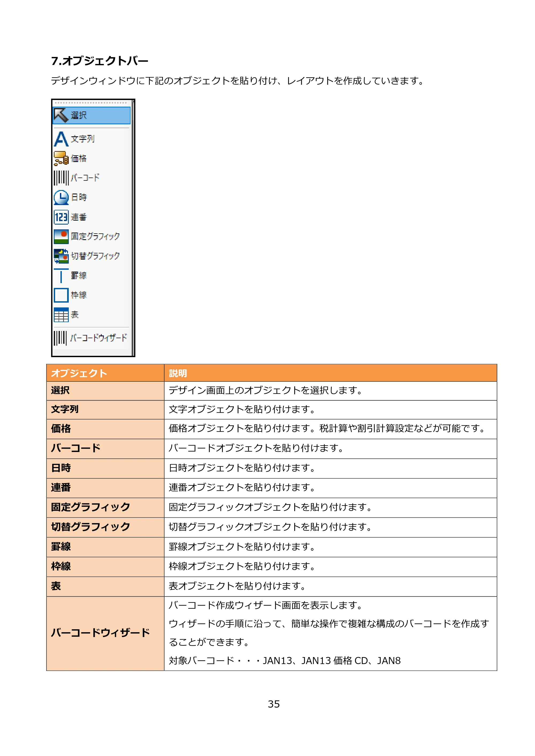Click line 対象バーコード・・・JAN13、JAN13 価格 CD、JAN8

[285, 661]
